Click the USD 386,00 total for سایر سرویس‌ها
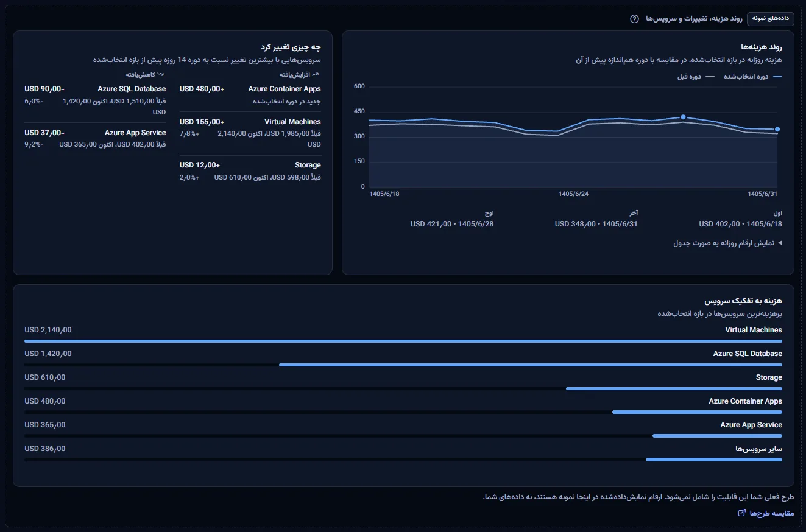 (x=45, y=449)
